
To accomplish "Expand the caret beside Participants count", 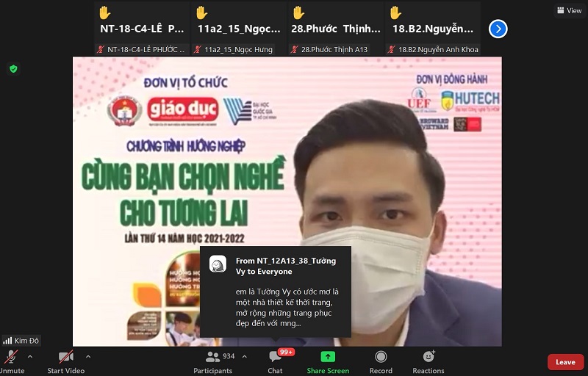I will point(245,357).
